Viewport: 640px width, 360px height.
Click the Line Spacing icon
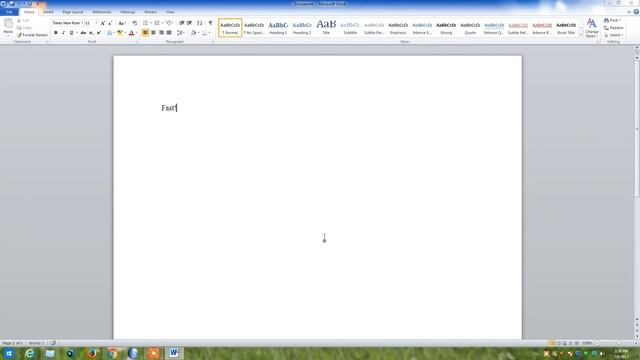tap(180, 33)
